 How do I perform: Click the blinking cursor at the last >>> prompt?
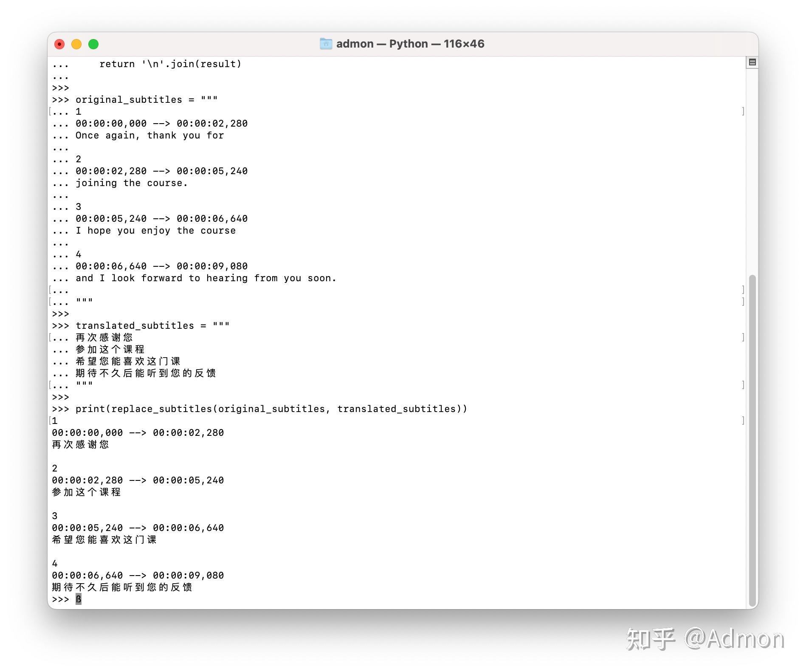(x=78, y=599)
